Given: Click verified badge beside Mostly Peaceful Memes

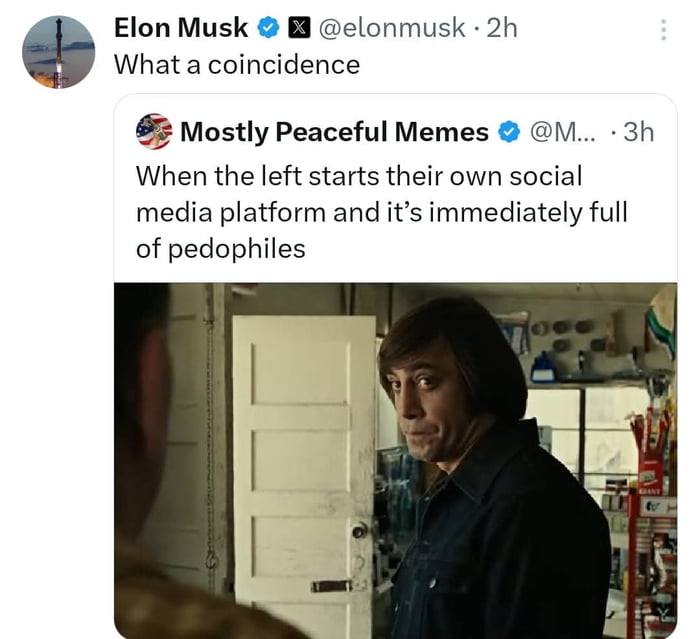Looking at the screenshot, I should click(508, 132).
